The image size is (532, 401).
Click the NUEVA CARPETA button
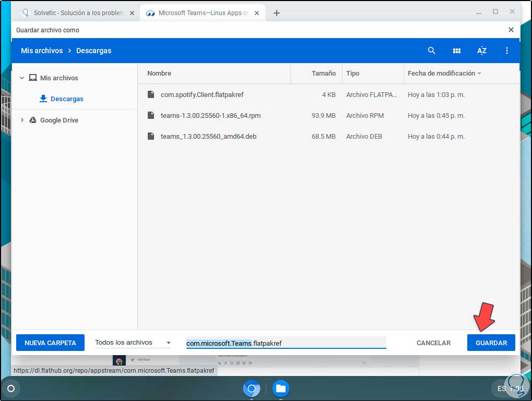pyautogui.click(x=50, y=343)
